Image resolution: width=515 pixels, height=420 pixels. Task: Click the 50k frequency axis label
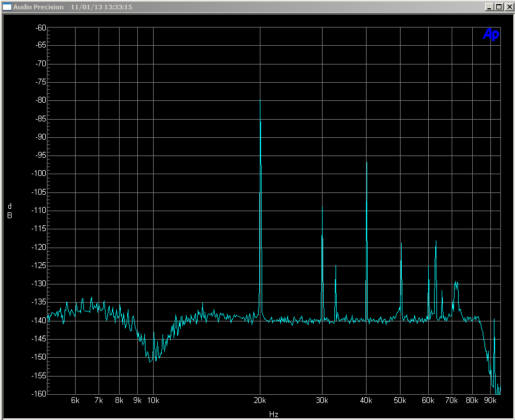[x=400, y=400]
